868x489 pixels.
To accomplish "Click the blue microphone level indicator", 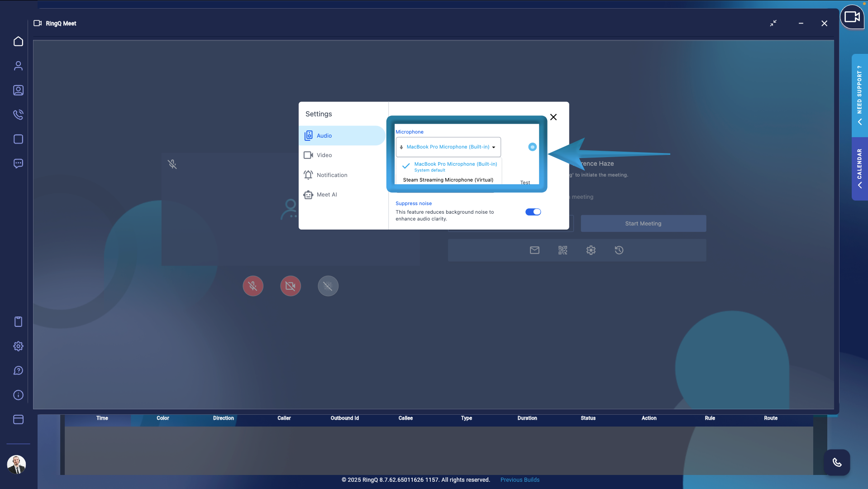I will (532, 147).
